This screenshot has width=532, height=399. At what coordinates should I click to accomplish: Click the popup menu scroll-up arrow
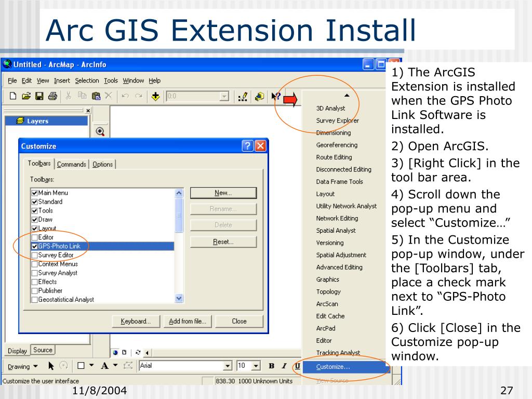(x=347, y=96)
